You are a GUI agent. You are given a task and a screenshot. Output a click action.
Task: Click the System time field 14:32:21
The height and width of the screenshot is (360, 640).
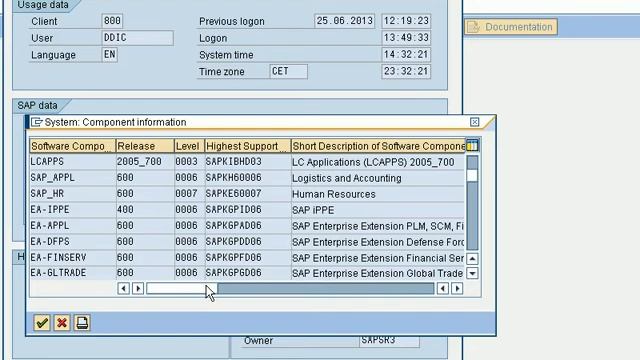point(406,54)
